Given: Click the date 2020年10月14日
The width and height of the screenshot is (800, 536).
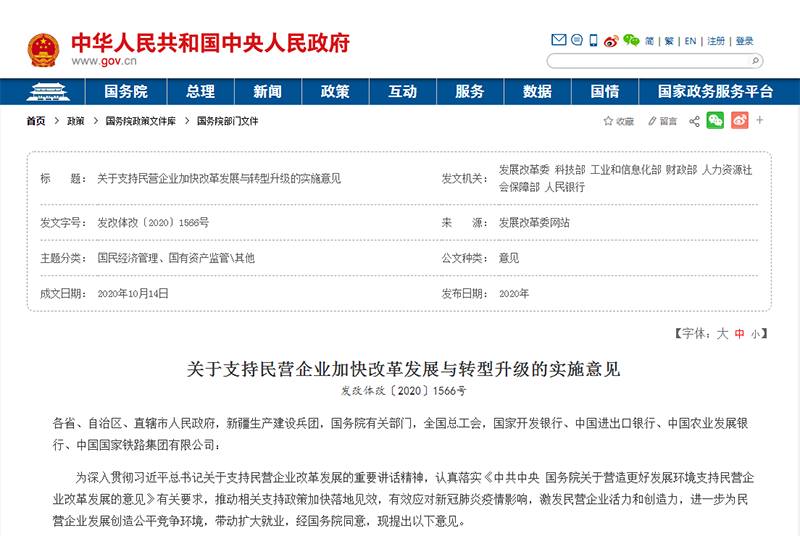Looking at the screenshot, I should 133,294.
